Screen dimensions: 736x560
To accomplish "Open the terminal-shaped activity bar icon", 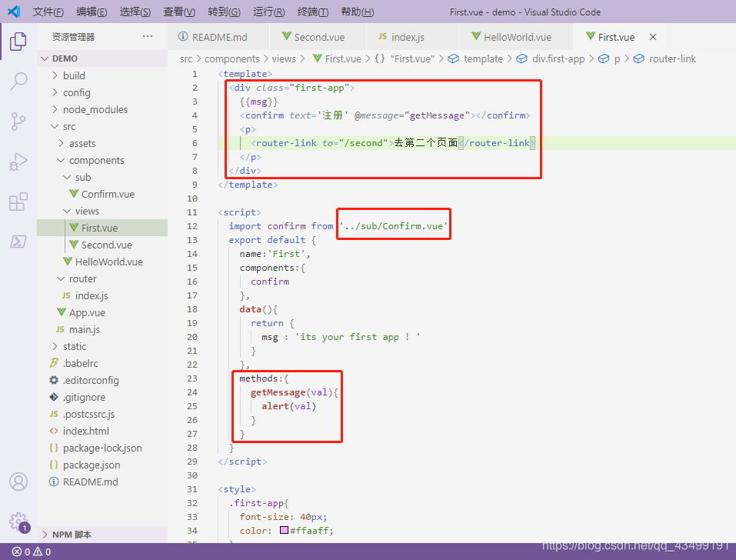I will pos(18,242).
